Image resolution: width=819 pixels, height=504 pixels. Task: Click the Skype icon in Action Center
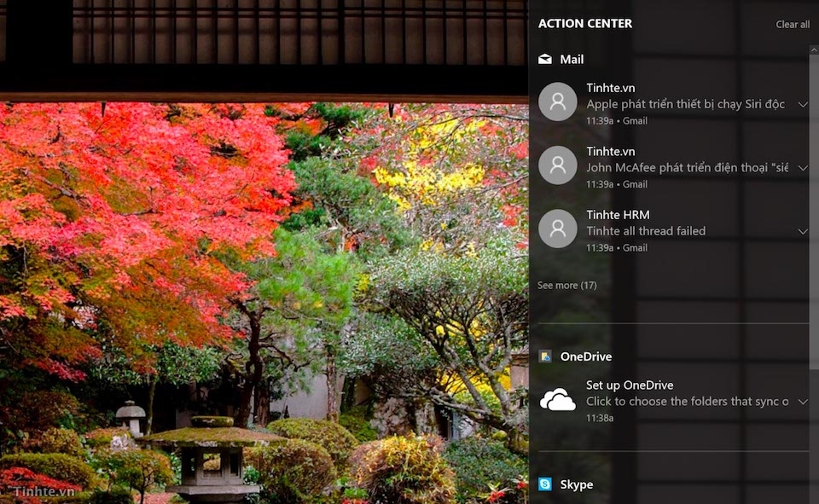[x=546, y=484]
